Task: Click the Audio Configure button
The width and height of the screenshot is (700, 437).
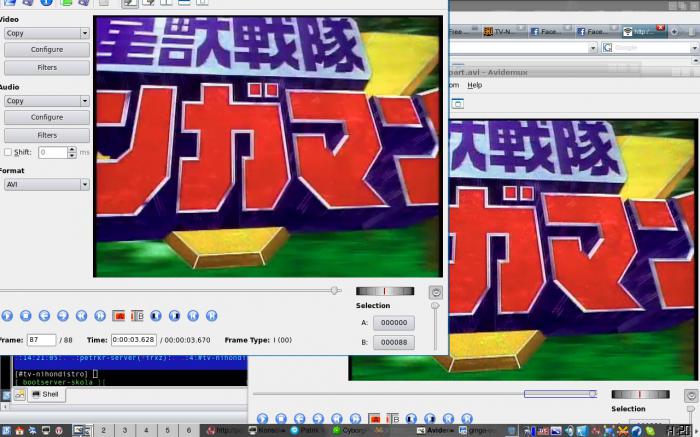Action: click(x=46, y=117)
